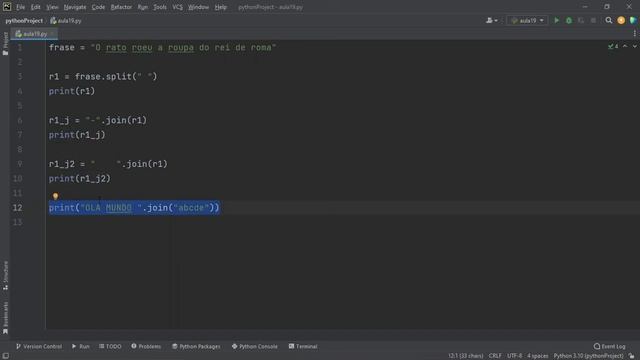640x360 pixels.
Task: Open the inspections widget showing 4 warnings
Action: click(613, 47)
